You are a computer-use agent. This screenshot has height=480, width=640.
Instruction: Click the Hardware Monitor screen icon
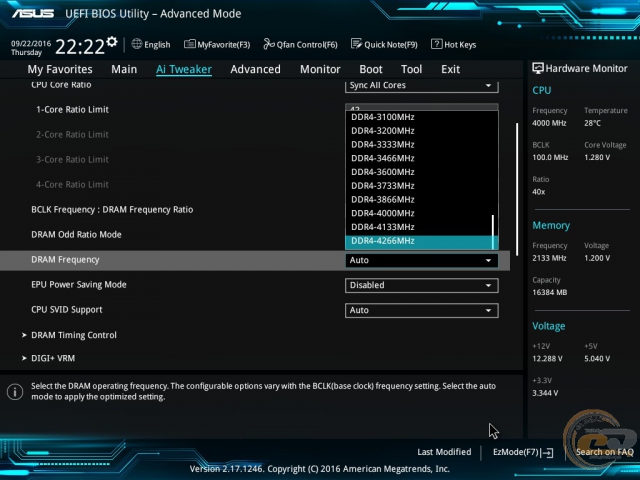[538, 68]
